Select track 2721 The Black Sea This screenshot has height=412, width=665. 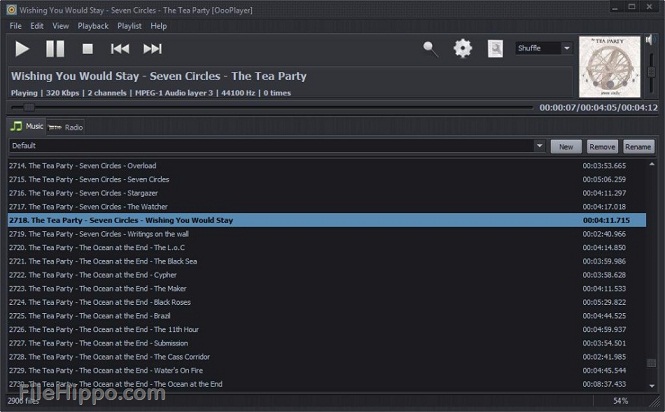(x=327, y=261)
